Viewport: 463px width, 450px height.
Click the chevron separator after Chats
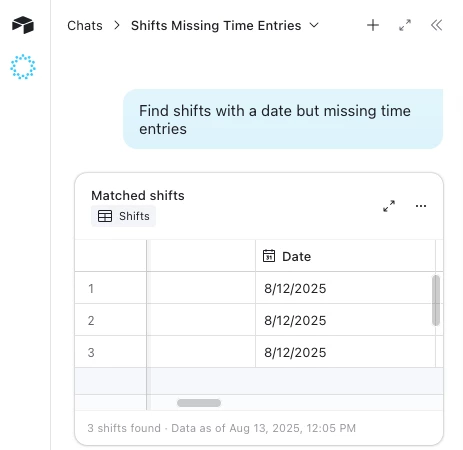tap(117, 25)
